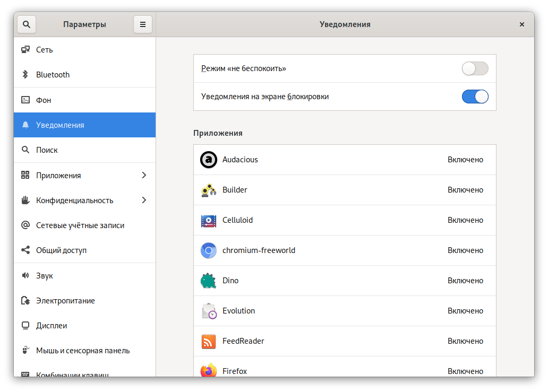
Task: Click Включено status for Builder
Action: click(465, 190)
